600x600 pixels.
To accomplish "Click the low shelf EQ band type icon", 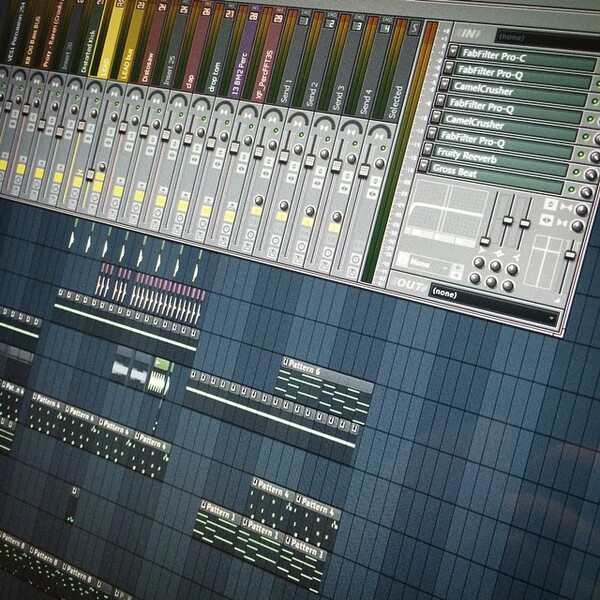I will (483, 251).
